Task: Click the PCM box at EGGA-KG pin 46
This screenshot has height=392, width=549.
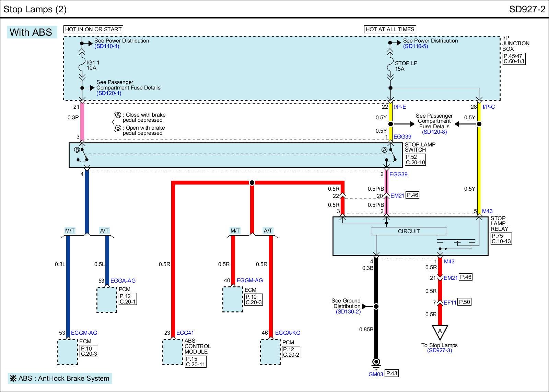Action: pos(270,352)
